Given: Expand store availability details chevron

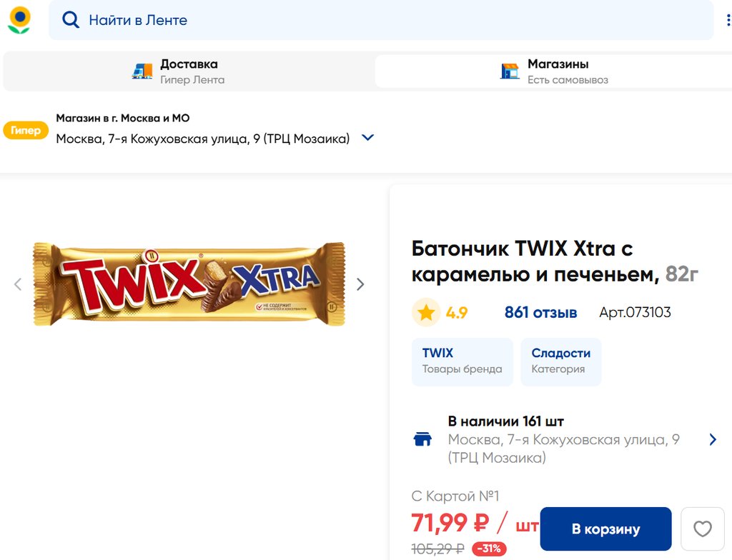Looking at the screenshot, I should [x=712, y=439].
